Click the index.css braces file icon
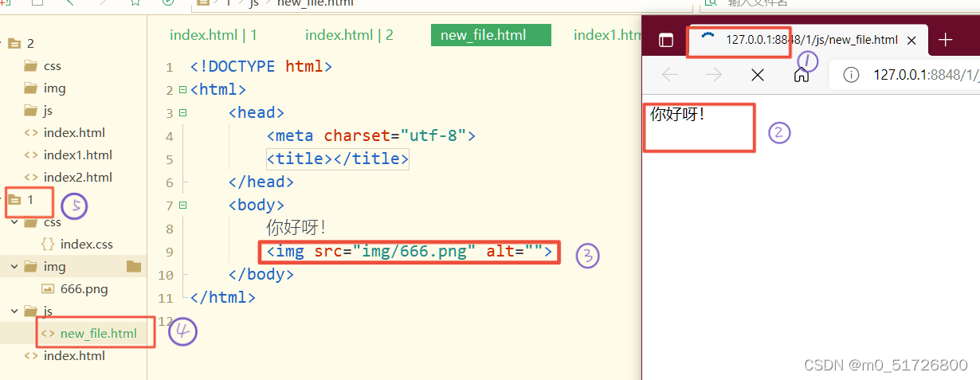The width and height of the screenshot is (980, 380). click(x=48, y=245)
